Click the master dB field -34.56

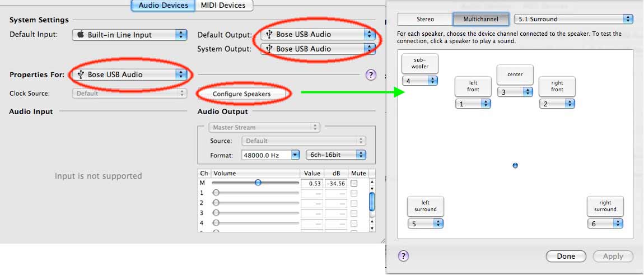click(337, 183)
